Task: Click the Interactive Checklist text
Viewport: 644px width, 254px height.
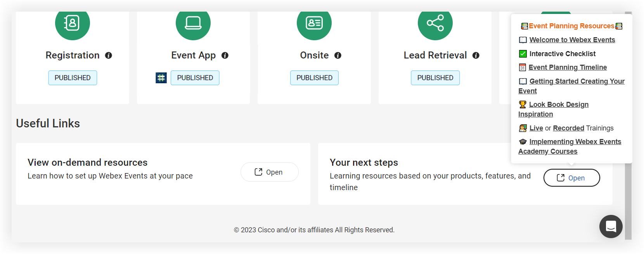Action: [563, 54]
